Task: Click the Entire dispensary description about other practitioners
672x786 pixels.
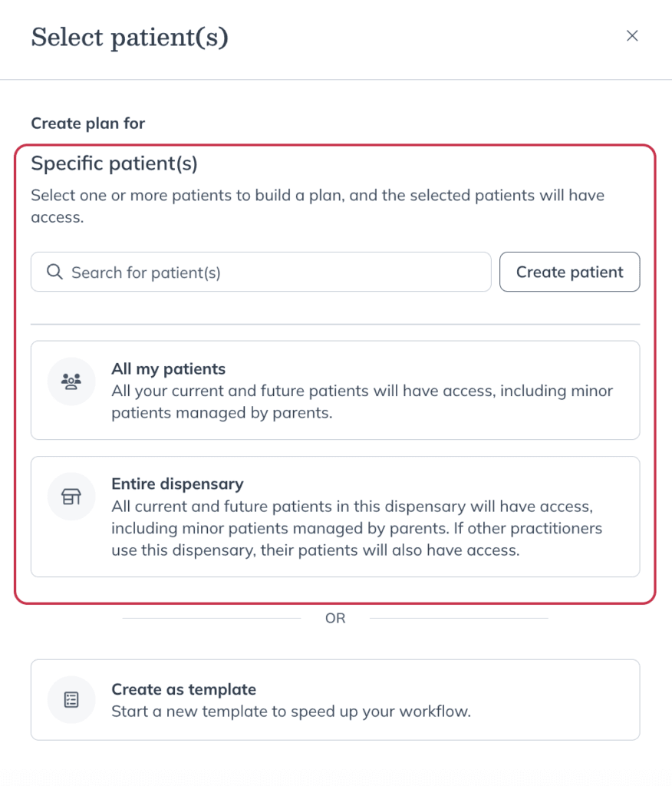Action: (x=357, y=528)
